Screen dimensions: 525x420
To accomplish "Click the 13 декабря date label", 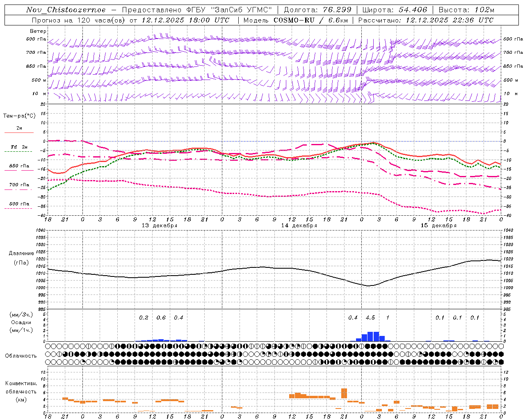I will [x=160, y=226].
